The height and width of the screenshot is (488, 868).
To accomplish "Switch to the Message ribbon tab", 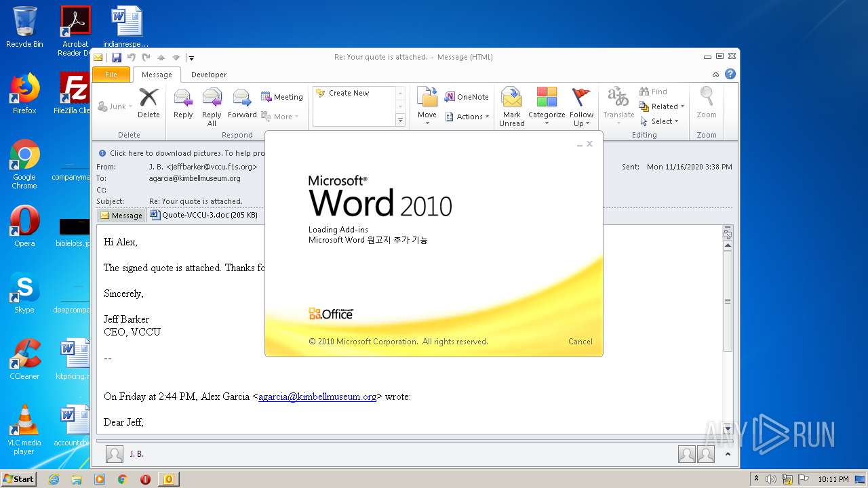I will tap(157, 75).
